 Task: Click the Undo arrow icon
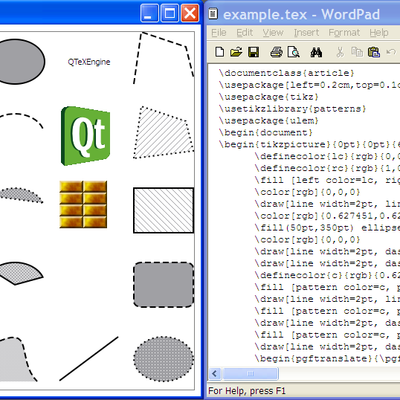point(391,52)
